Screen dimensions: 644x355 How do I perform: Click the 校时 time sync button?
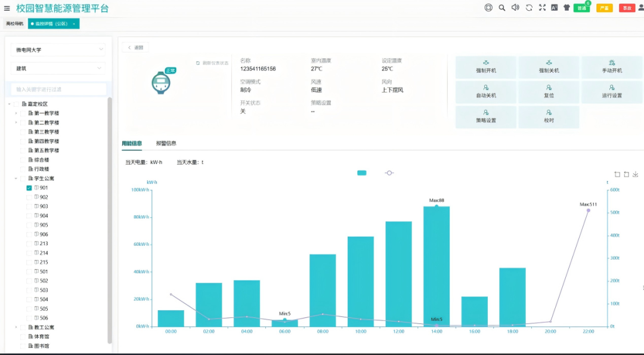549,117
